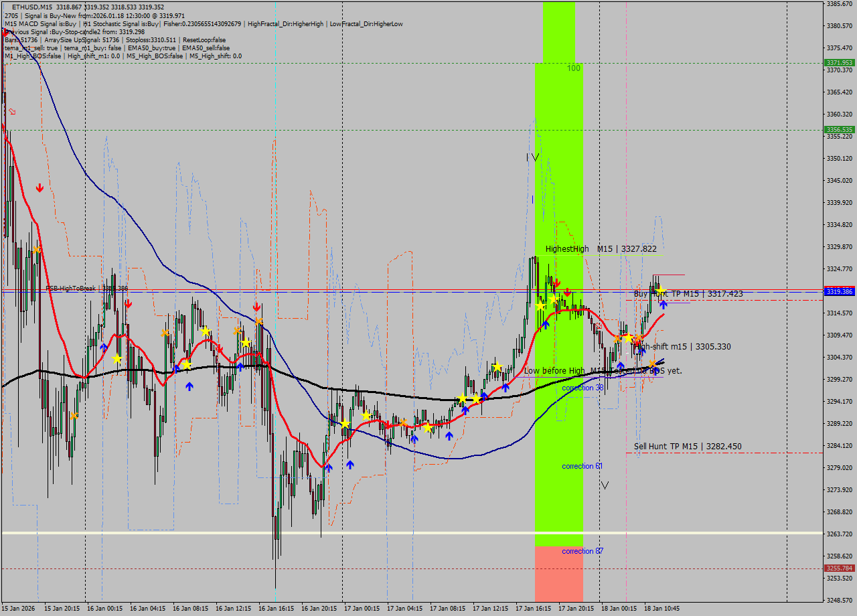Click the salmon red zone rectangle
The width and height of the screenshot is (857, 616).
pos(558,574)
